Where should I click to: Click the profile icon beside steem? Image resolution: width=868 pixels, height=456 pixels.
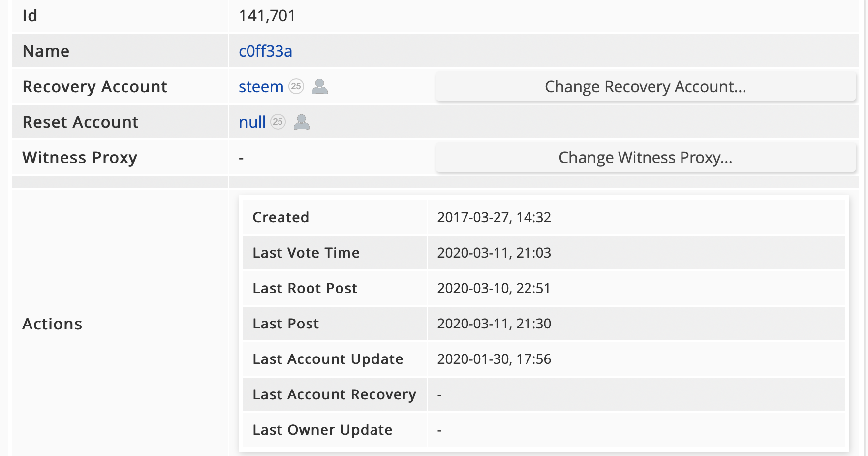coord(320,86)
